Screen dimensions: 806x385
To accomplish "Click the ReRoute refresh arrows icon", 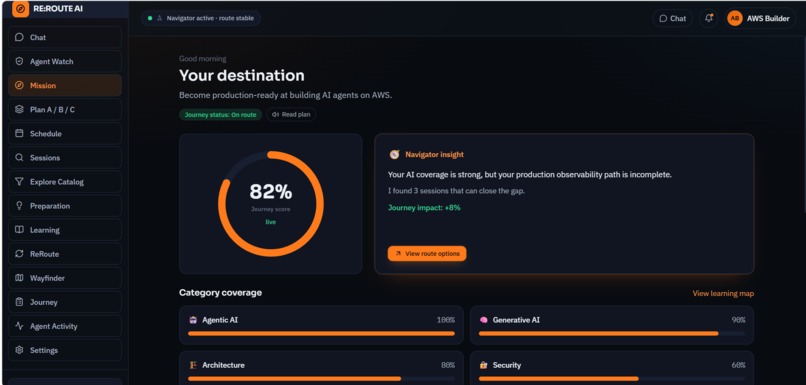I will (19, 254).
